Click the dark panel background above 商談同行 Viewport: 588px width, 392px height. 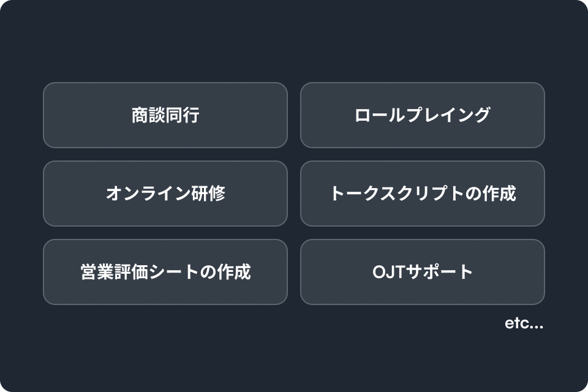[x=165, y=41]
